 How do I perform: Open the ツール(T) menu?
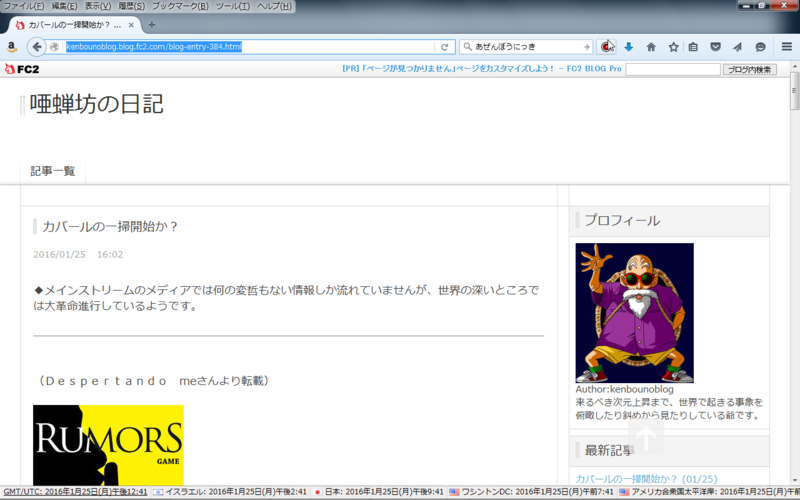[233, 6]
